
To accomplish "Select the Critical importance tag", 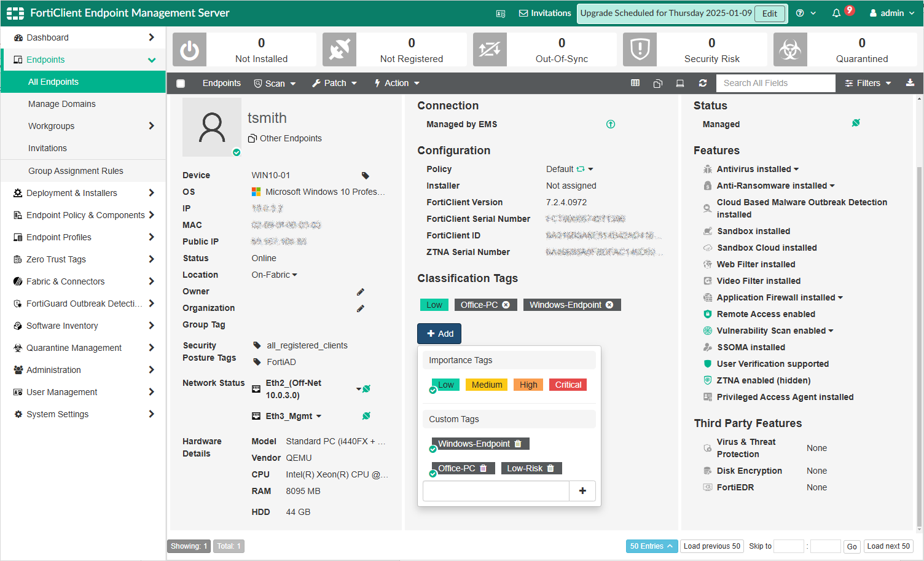I will (568, 385).
